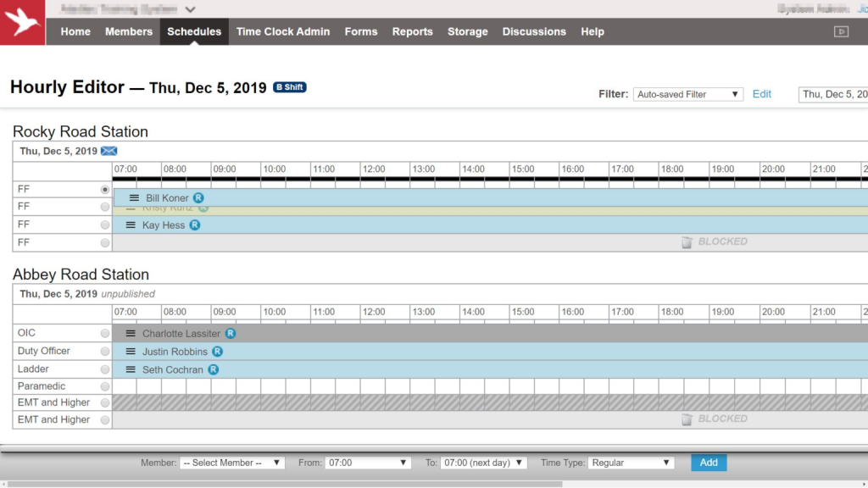Switch to the Time Clock Admin tab
Screen dimensions: 868x488
[282, 31]
